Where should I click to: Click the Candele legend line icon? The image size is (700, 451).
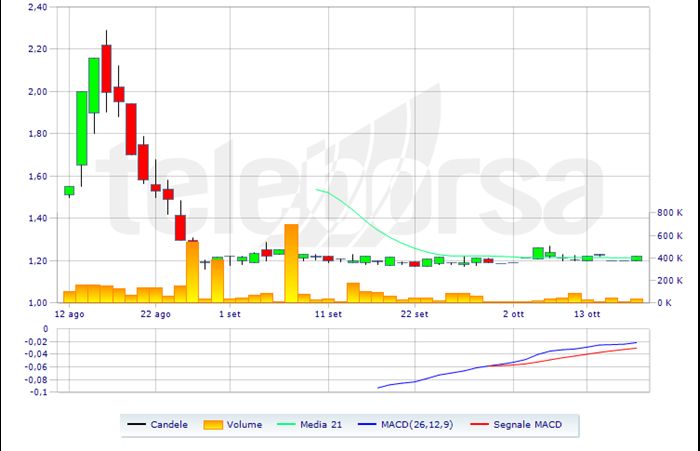coord(137,425)
